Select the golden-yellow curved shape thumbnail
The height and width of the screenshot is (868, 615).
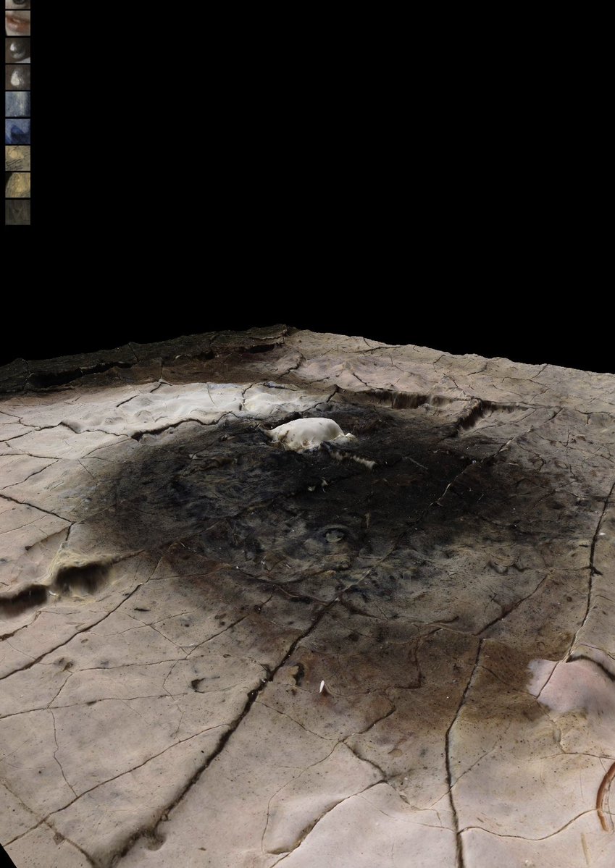17,185
